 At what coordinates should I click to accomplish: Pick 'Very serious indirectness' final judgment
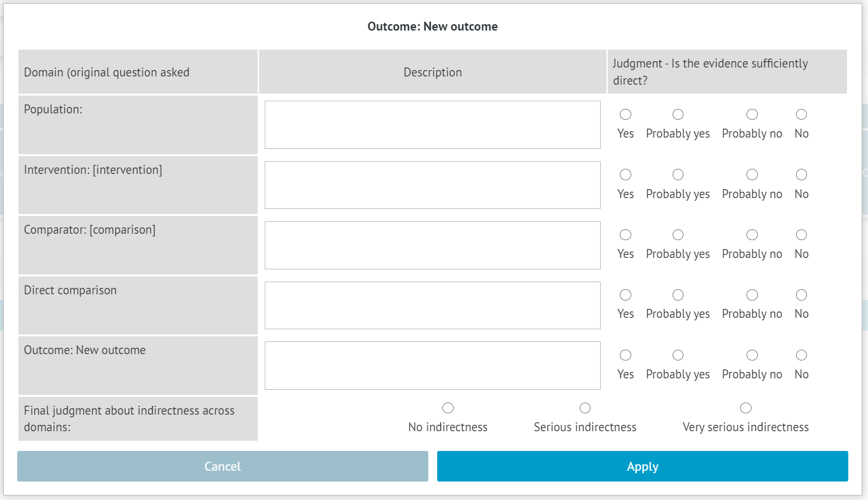click(746, 408)
